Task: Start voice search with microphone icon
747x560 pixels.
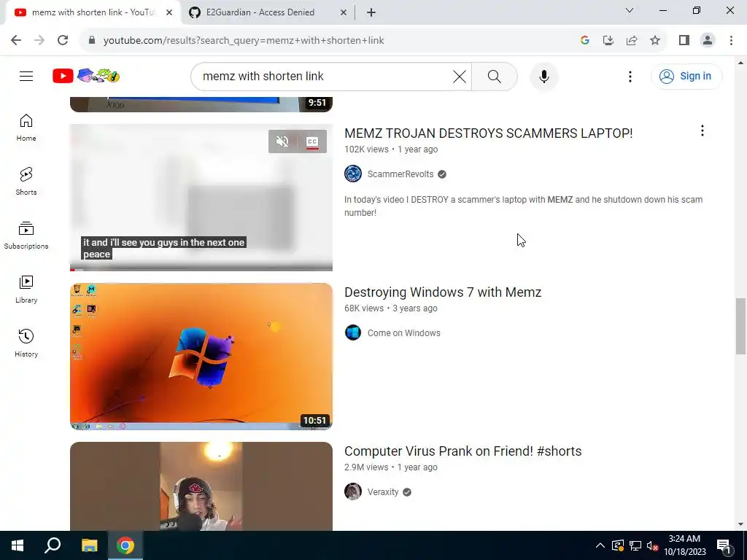Action: click(x=543, y=76)
